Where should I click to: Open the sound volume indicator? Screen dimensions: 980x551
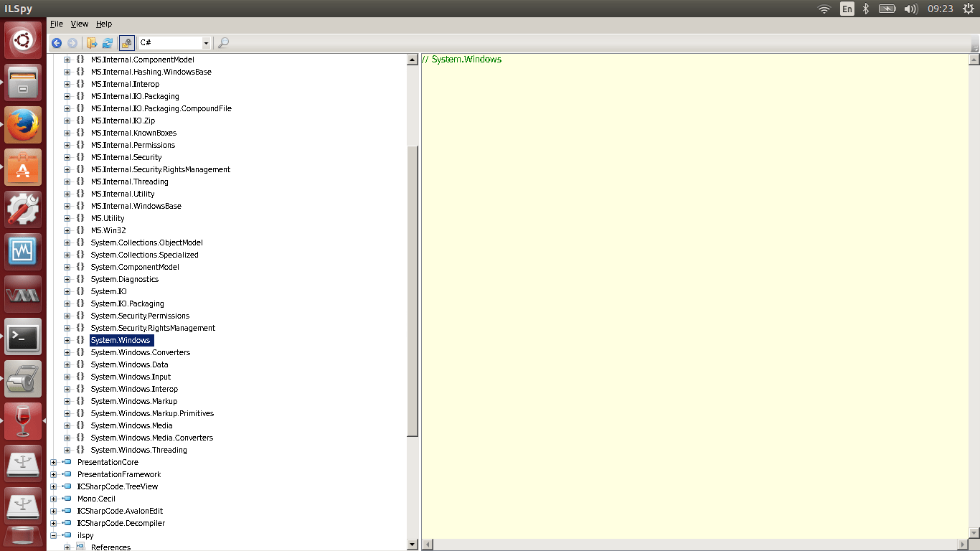(911, 9)
